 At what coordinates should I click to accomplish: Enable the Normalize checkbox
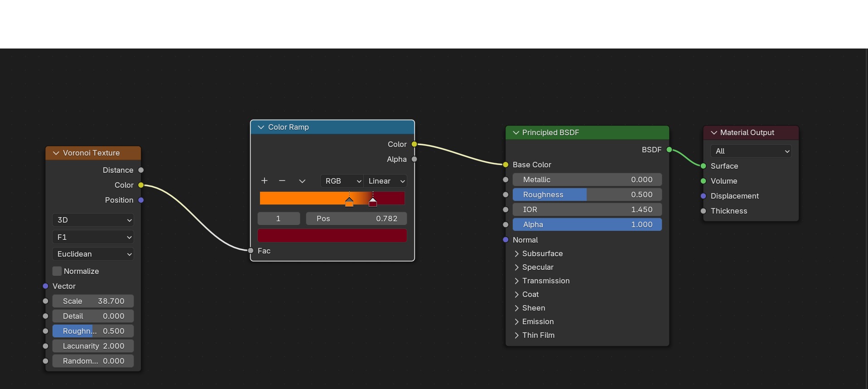point(57,271)
